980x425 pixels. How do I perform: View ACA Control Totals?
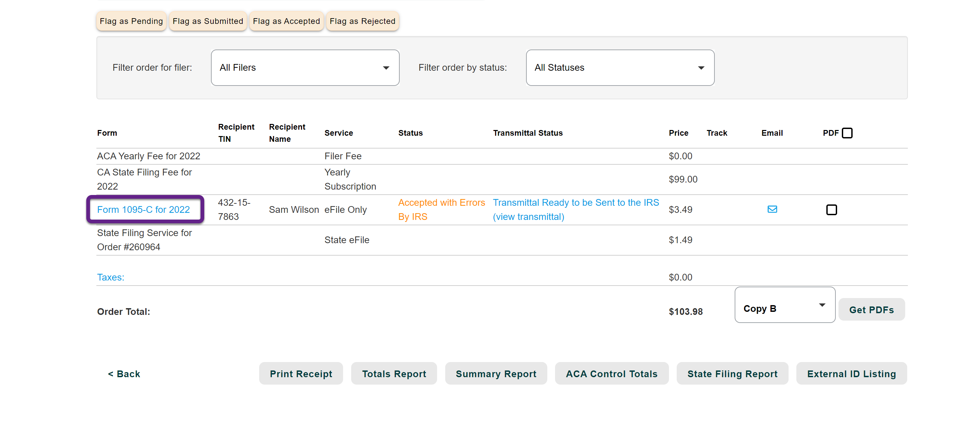(x=611, y=374)
